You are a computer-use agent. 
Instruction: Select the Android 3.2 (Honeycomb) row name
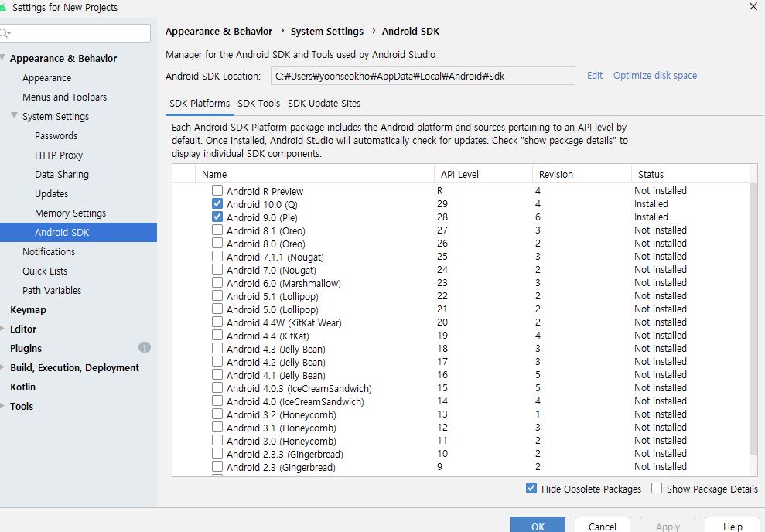click(x=282, y=415)
